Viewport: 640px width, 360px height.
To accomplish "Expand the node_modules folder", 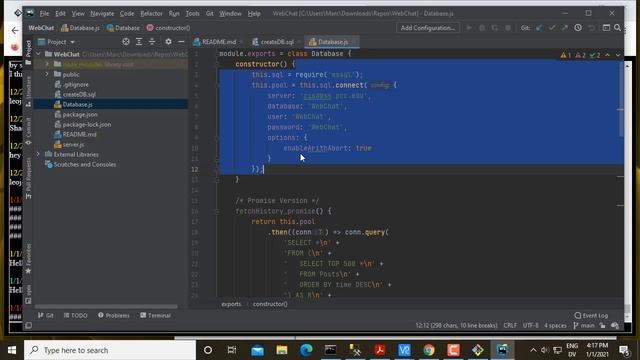I will tap(47, 64).
